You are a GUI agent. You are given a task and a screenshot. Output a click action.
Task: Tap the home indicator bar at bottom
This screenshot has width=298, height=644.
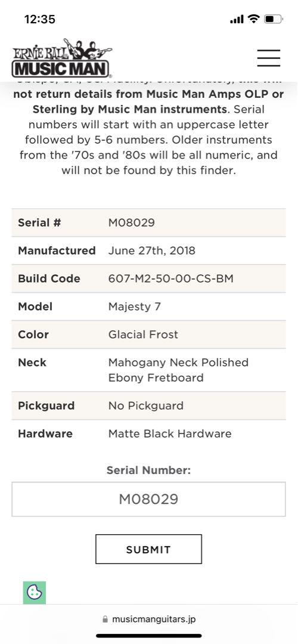tap(148, 636)
